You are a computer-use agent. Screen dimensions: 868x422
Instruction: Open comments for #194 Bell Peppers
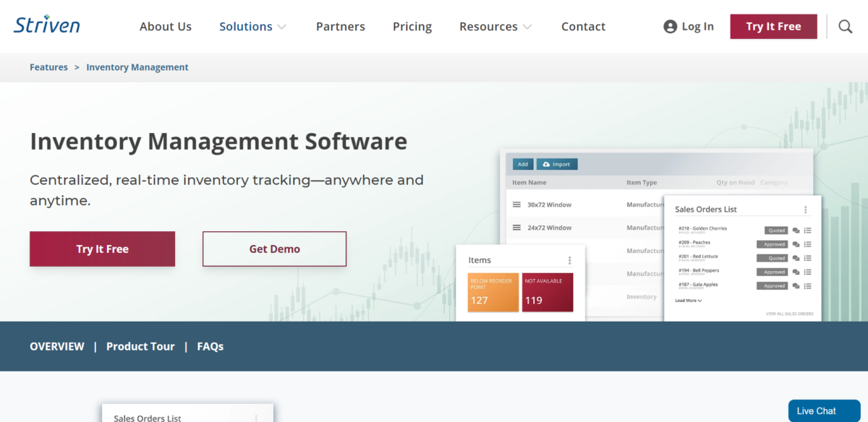(796, 272)
